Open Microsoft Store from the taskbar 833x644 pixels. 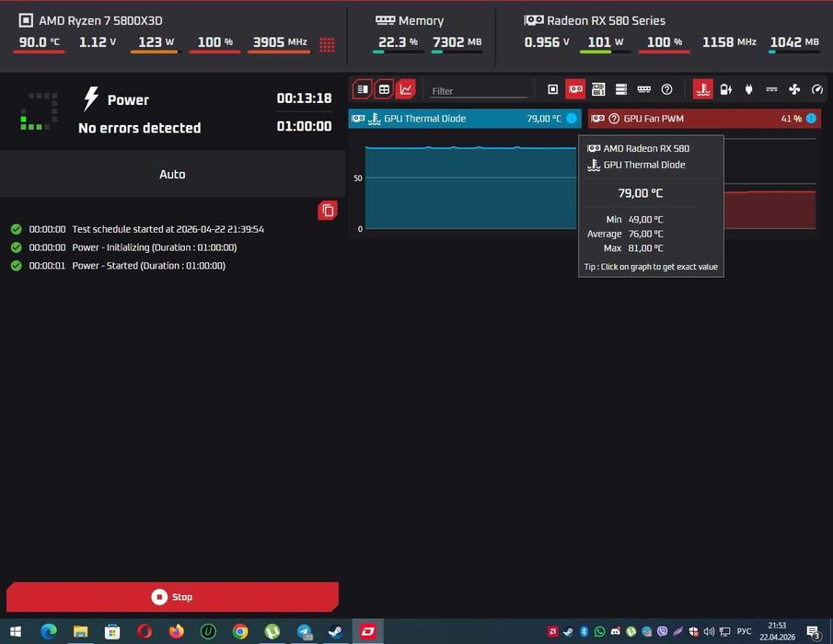click(x=112, y=631)
